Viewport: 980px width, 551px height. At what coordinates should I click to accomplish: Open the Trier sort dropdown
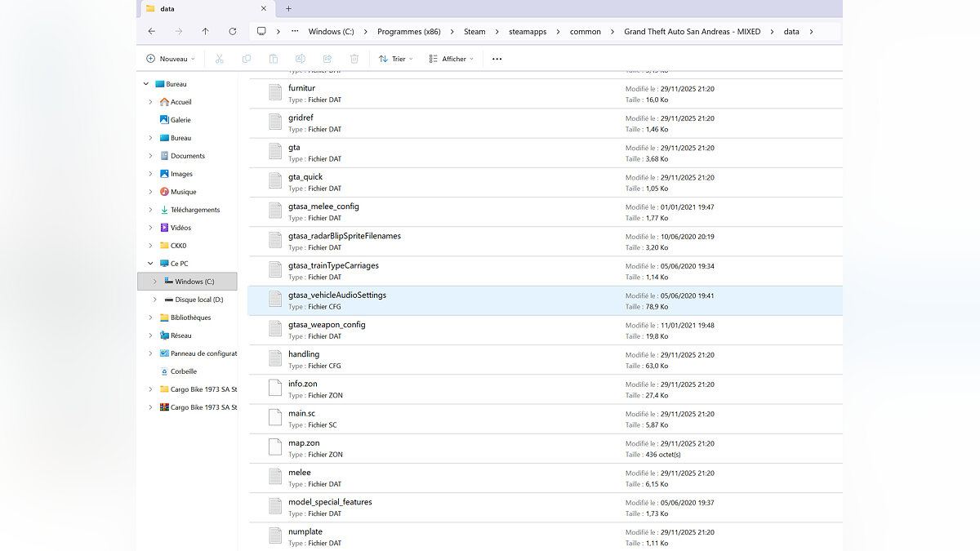pos(396,59)
